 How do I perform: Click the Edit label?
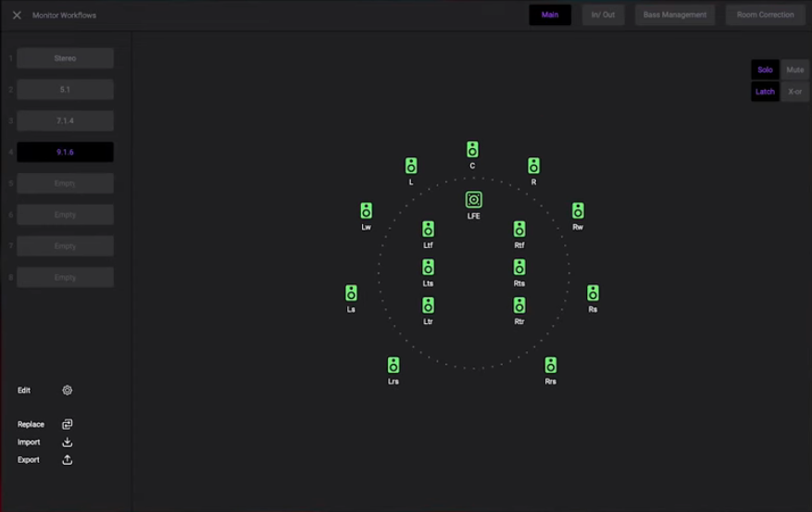(x=24, y=391)
